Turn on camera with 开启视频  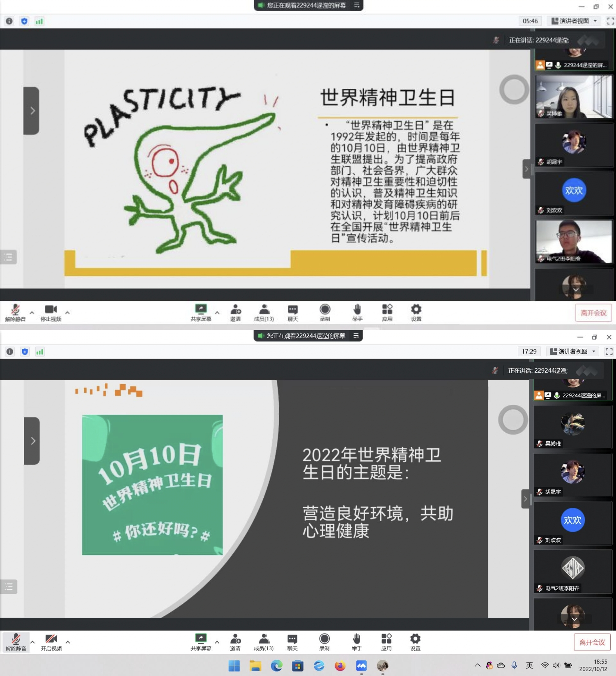tap(51, 639)
